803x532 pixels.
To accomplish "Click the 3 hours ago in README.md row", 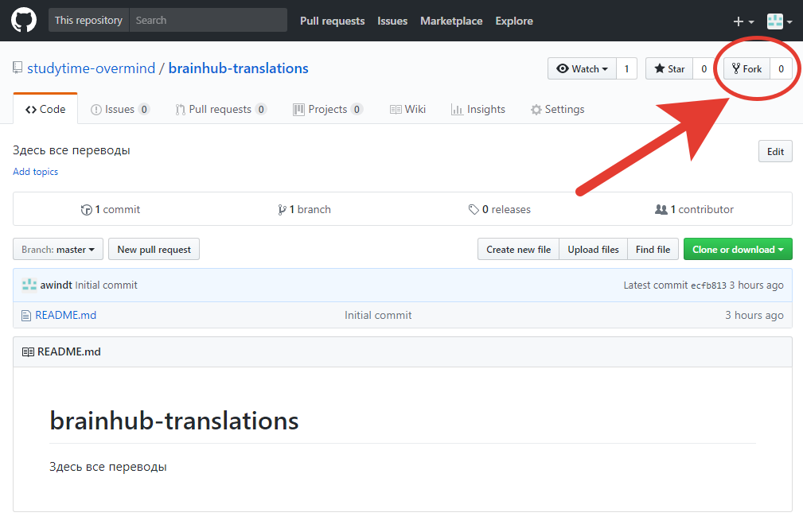I will pos(754,315).
